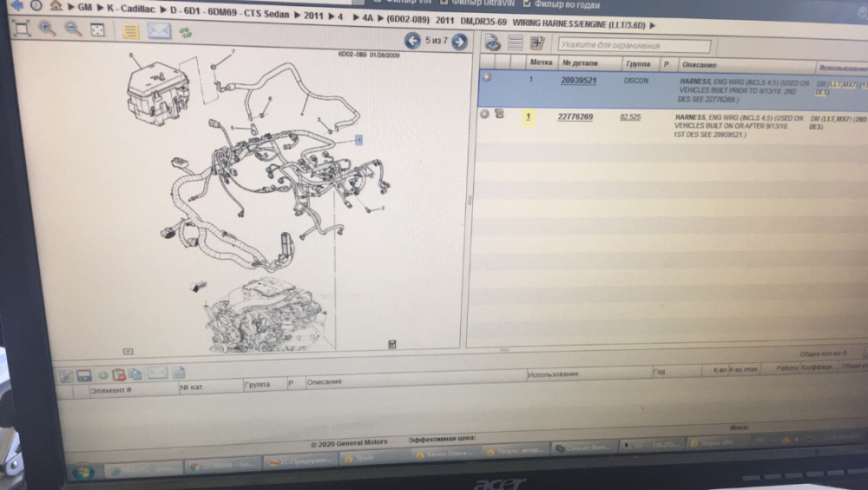Viewport: 868px width, 490px height.
Task: Click the group 02.525 link
Action: [x=630, y=116]
